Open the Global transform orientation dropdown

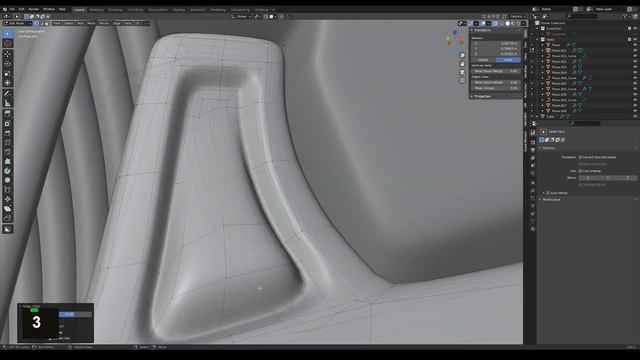click(x=241, y=17)
